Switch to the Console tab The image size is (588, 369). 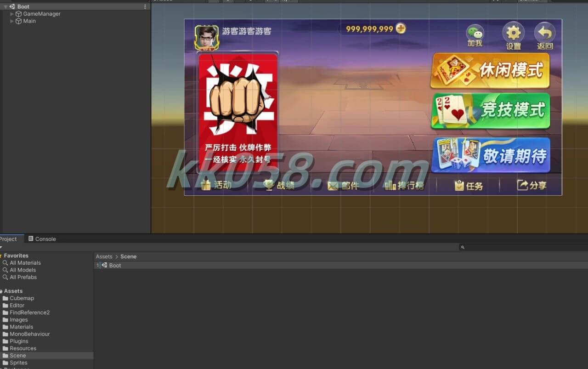[x=42, y=239]
